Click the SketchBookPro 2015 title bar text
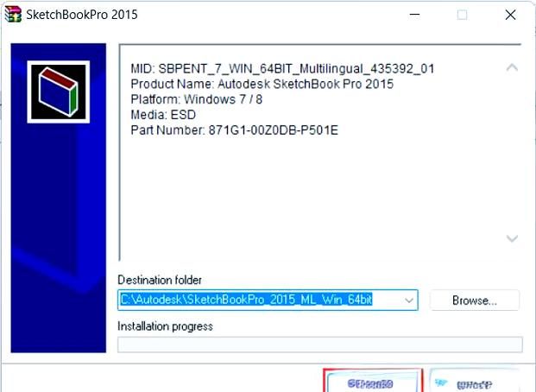 coord(81,15)
